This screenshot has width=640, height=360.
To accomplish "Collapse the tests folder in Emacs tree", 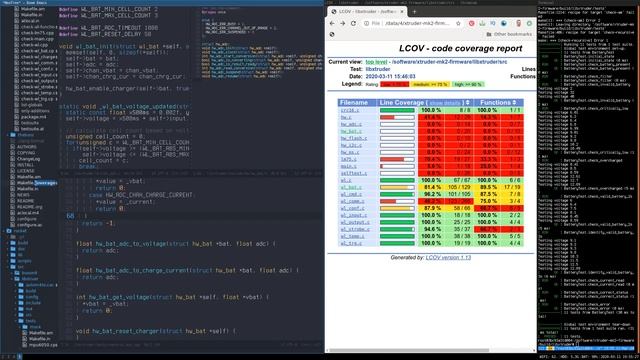I will [x=27, y=321].
